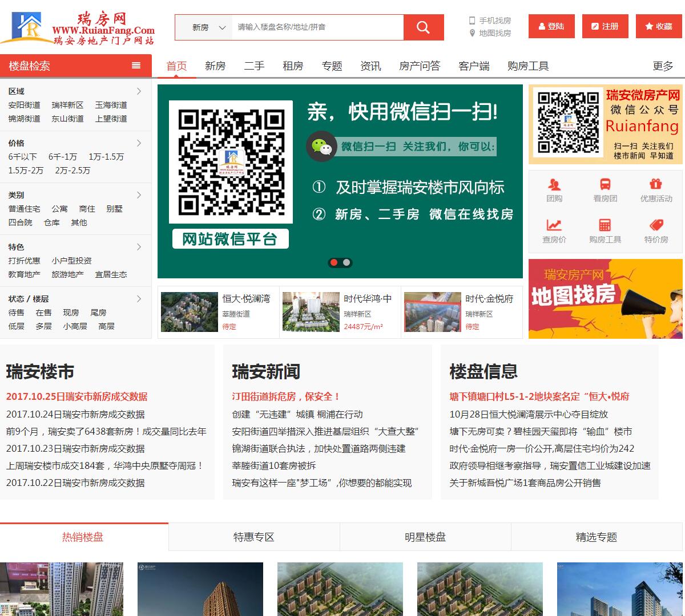Filter by 打折优惠 feature
This screenshot has width=685, height=616.
pos(24,261)
